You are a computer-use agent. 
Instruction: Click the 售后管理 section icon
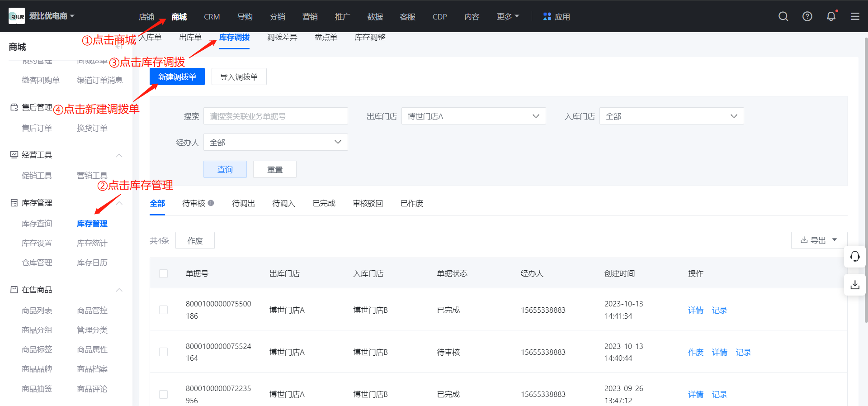[x=14, y=107]
